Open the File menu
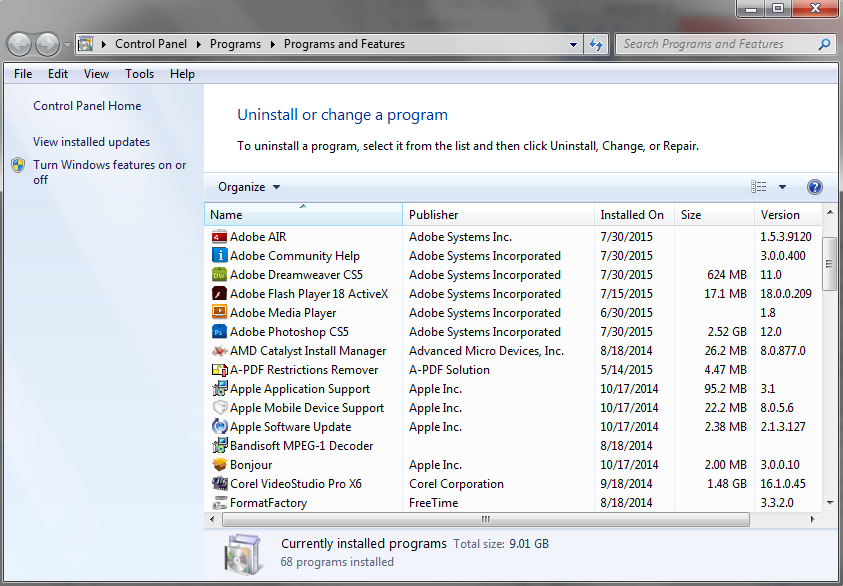Viewport: 843px width, 586px height. pyautogui.click(x=23, y=74)
